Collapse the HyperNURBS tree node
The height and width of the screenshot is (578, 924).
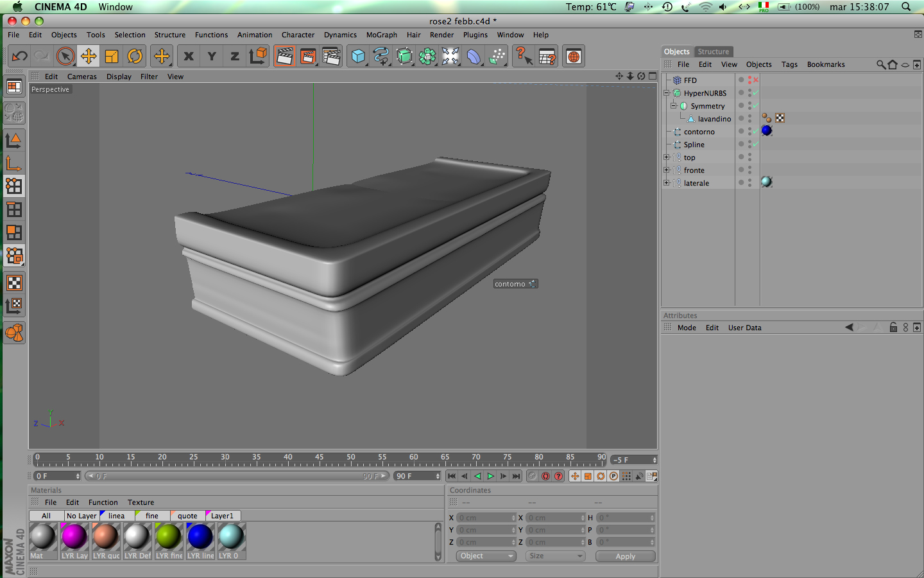click(x=666, y=93)
